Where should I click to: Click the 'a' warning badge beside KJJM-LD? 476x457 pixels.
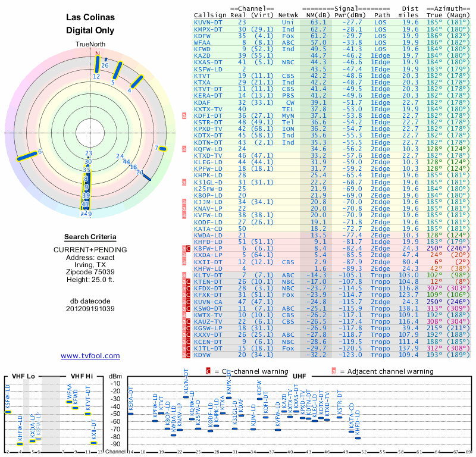point(184,202)
